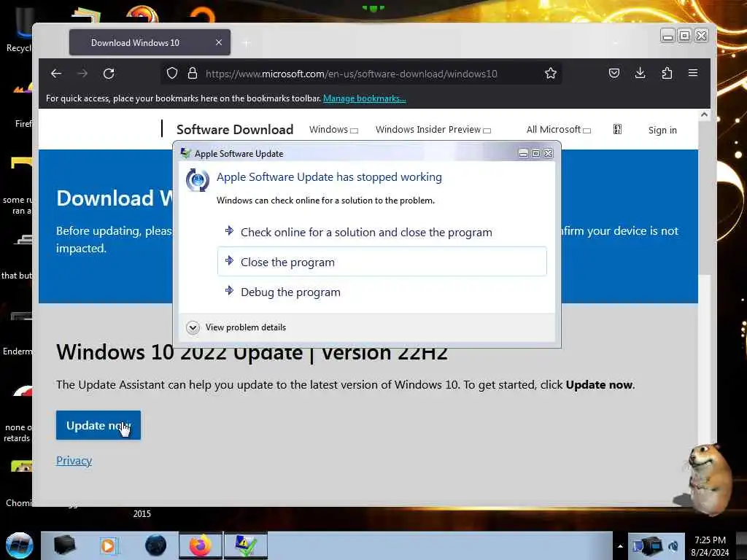Click the page scrollbar up arrow
Screen dimensions: 747x560
tap(704, 114)
